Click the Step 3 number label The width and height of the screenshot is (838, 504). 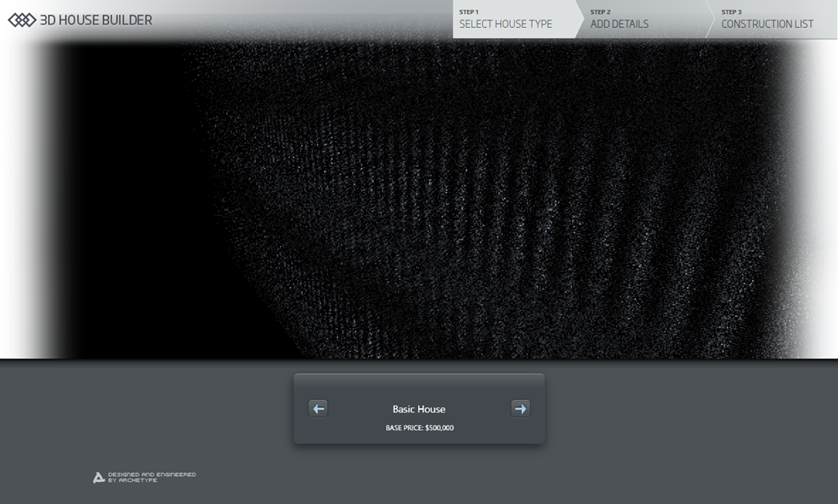[x=731, y=12]
